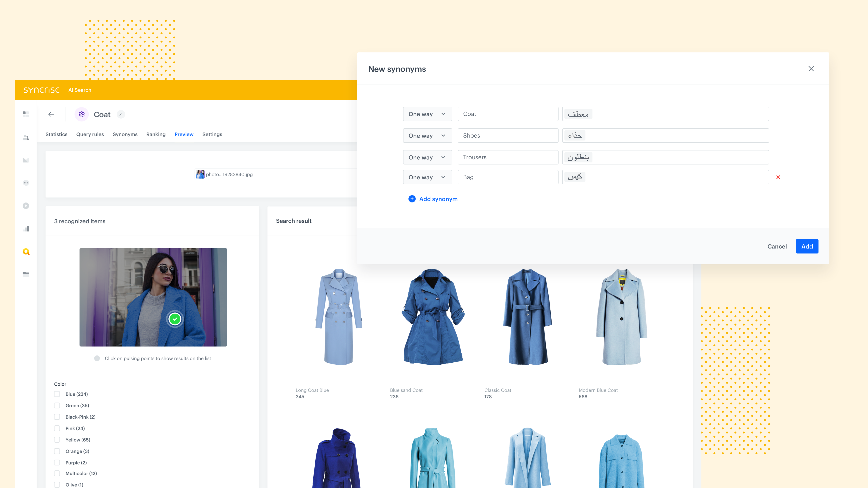Click the Synerise logo in header
868x488 pixels.
click(x=41, y=90)
